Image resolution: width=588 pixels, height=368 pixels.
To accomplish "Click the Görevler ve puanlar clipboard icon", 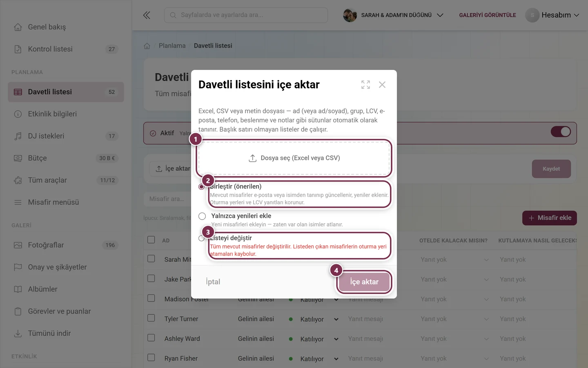I will [x=18, y=312].
